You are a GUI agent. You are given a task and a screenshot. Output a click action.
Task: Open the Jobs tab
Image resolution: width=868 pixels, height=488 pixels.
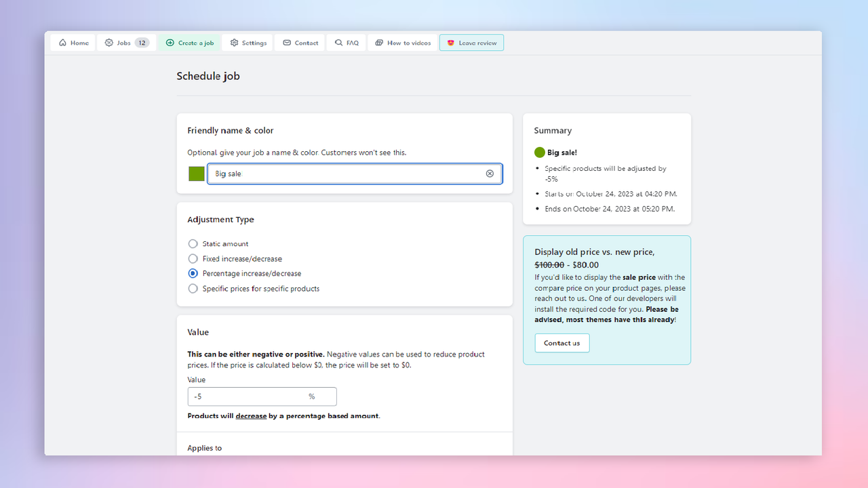(127, 43)
